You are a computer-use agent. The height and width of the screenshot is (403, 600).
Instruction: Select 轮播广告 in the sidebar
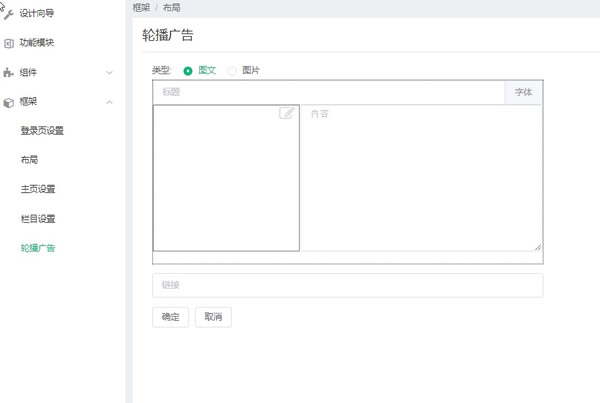click(x=37, y=248)
